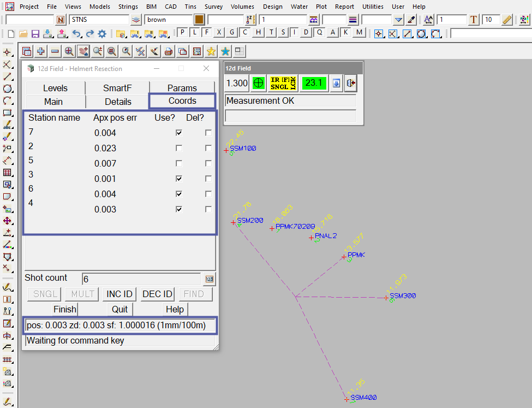532x408 pixels.
Task: Expand the blue down-arrow tin dropdown
Action: (399, 20)
